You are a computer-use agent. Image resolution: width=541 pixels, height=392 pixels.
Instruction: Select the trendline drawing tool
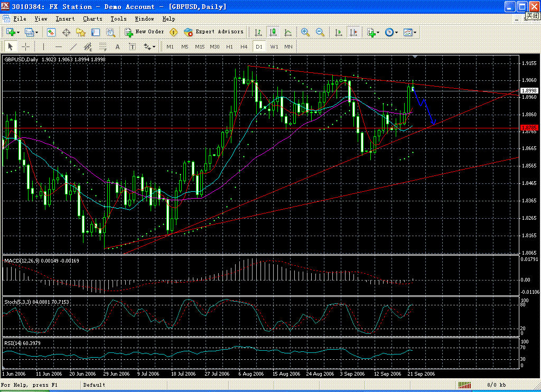(x=73, y=46)
